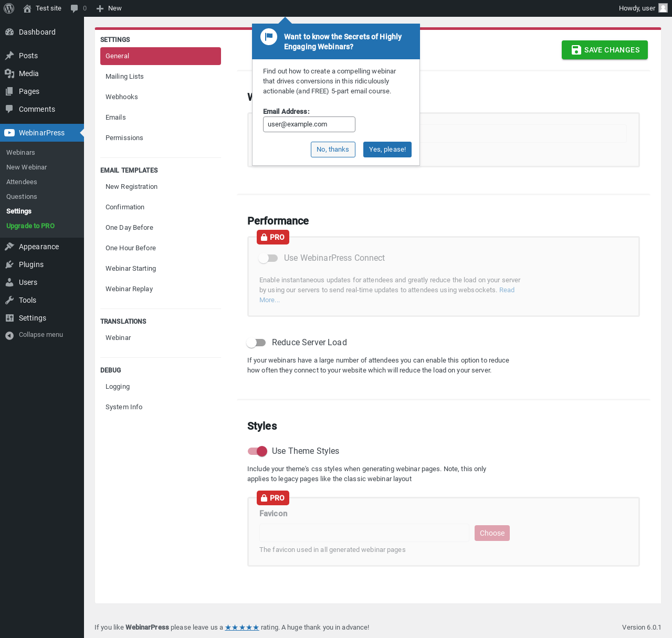Screen dimensions: 672x638
Task: Select One Hour Before template
Action: [161, 248]
